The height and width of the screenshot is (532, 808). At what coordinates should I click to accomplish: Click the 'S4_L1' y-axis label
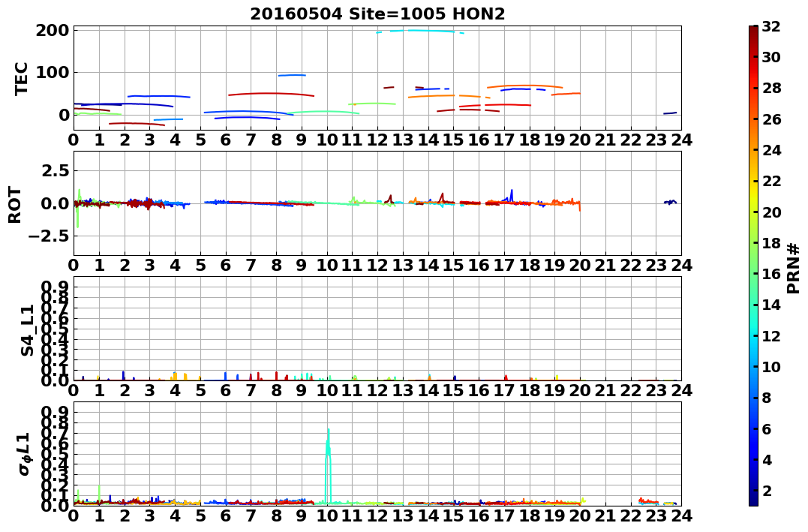(x=27, y=330)
